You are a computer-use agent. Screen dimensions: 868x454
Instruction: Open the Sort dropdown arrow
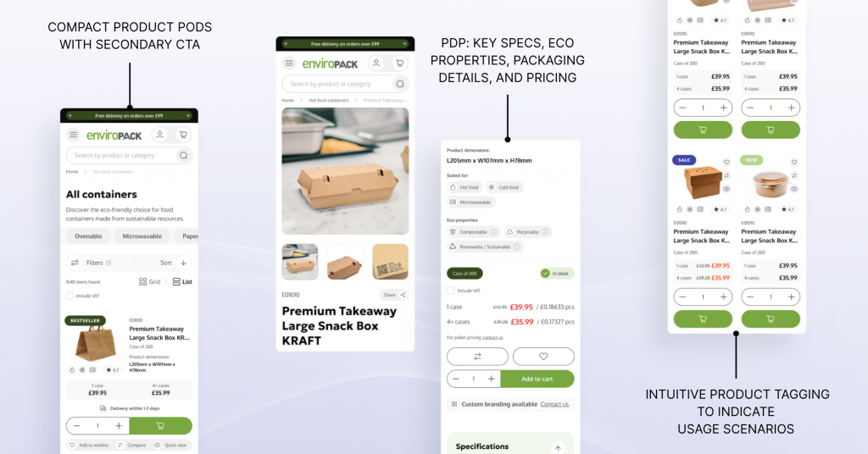183,263
